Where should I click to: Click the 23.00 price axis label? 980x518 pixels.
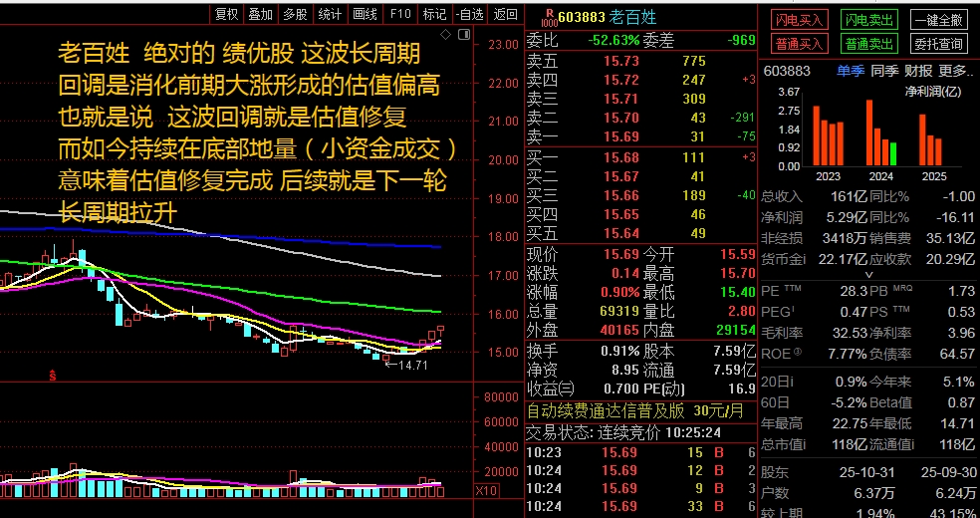tap(504, 45)
